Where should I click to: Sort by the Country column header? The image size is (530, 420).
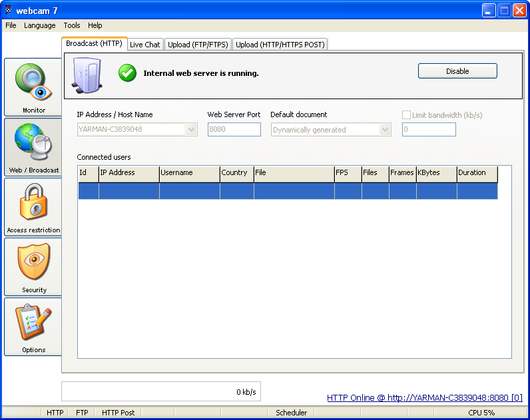237,174
